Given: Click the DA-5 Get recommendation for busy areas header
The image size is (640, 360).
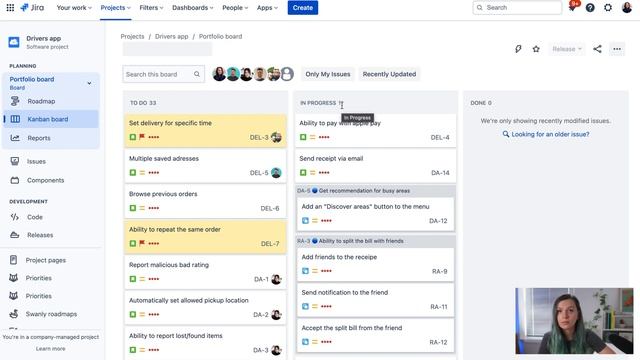Looking at the screenshot, I should click(375, 191).
